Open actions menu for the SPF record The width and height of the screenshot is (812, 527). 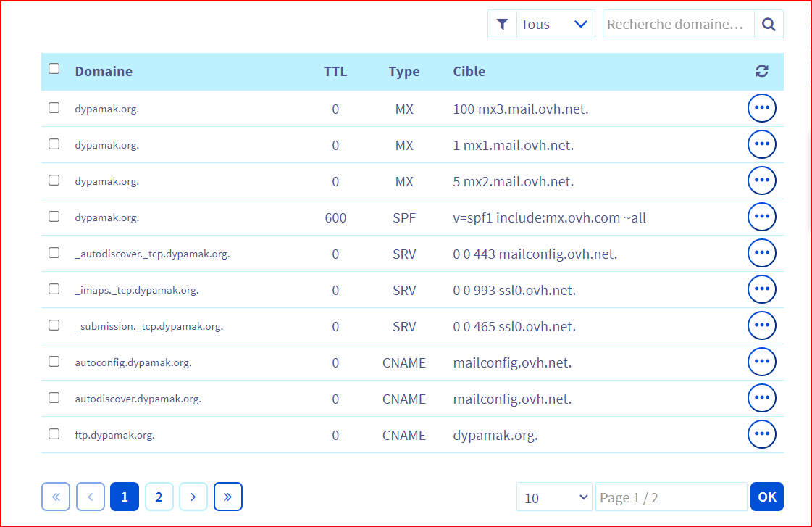[761, 217]
